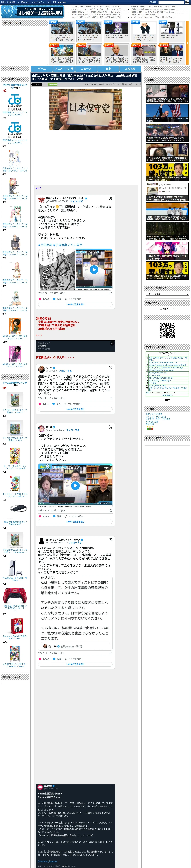Click X logo on 爆炎の大佐 tweet
The image size is (191, 868).
coord(111,198)
